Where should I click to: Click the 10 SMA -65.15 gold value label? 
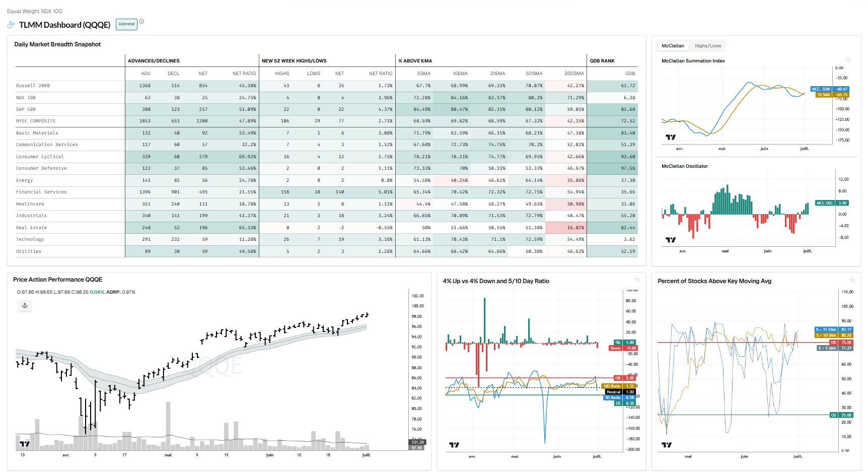coord(833,95)
